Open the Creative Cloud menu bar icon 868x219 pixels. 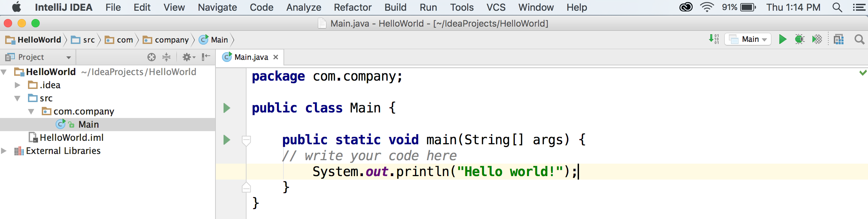coord(686,7)
